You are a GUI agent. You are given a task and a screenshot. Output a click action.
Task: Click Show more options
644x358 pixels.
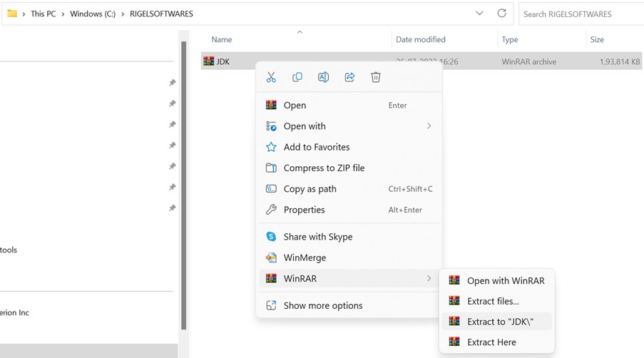point(322,305)
